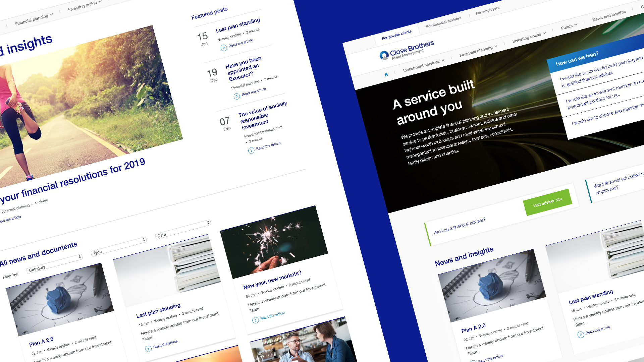Open the Date filter dropdown
This screenshot has height=362, width=644.
[x=183, y=229]
